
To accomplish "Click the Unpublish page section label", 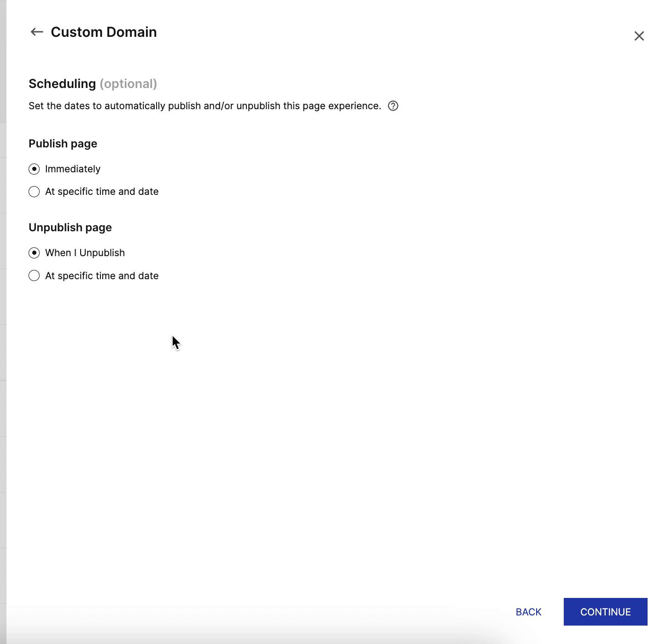I will [x=70, y=227].
